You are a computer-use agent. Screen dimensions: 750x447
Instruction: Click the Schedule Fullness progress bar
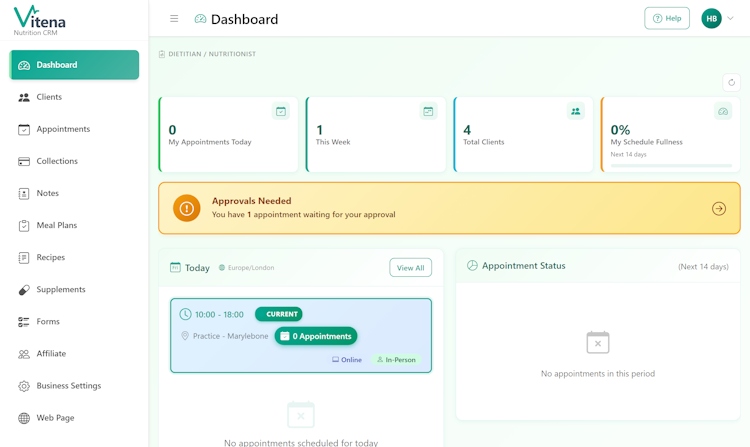pyautogui.click(x=671, y=165)
